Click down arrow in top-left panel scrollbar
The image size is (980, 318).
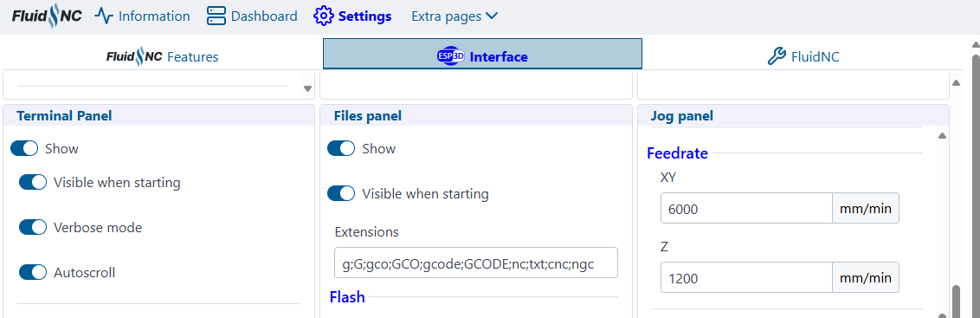coord(307,89)
